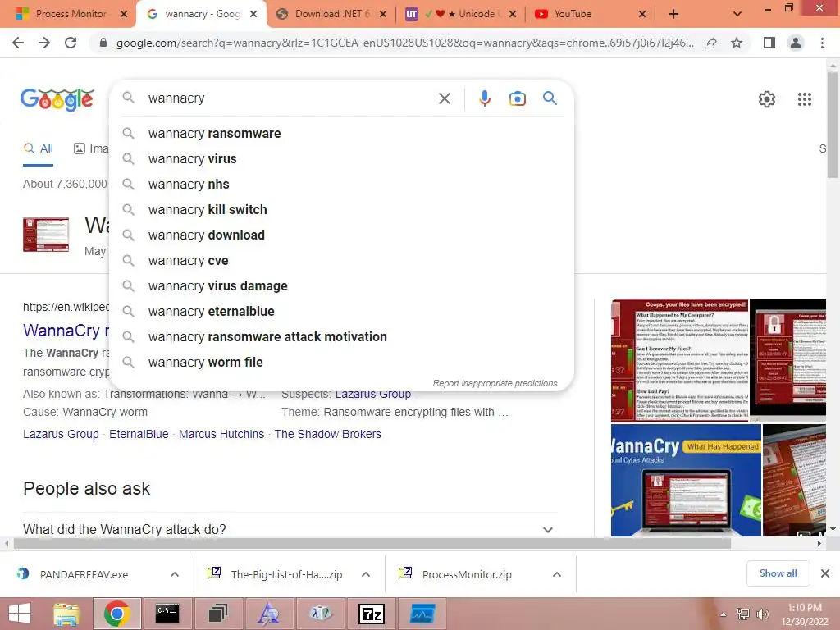Open The-Big-List zip download options arrow
The height and width of the screenshot is (630, 840).
click(x=366, y=574)
